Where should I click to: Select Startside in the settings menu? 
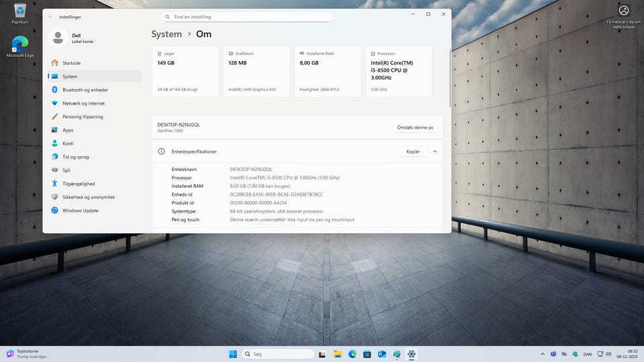click(71, 63)
